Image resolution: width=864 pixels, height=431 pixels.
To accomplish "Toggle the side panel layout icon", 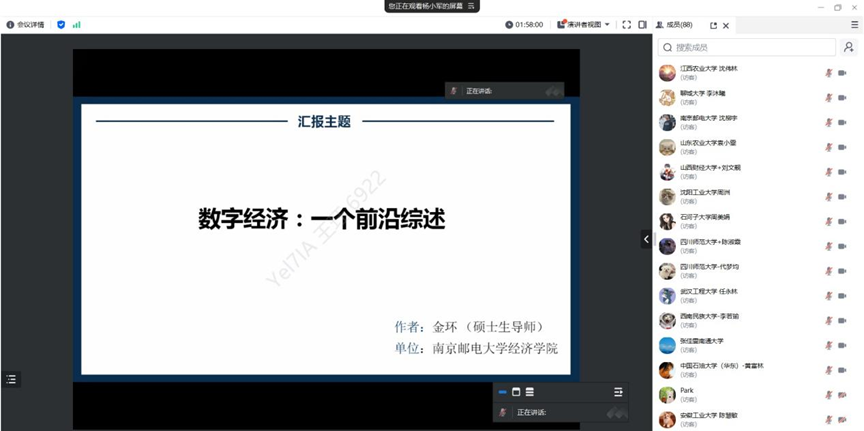I will tap(642, 25).
